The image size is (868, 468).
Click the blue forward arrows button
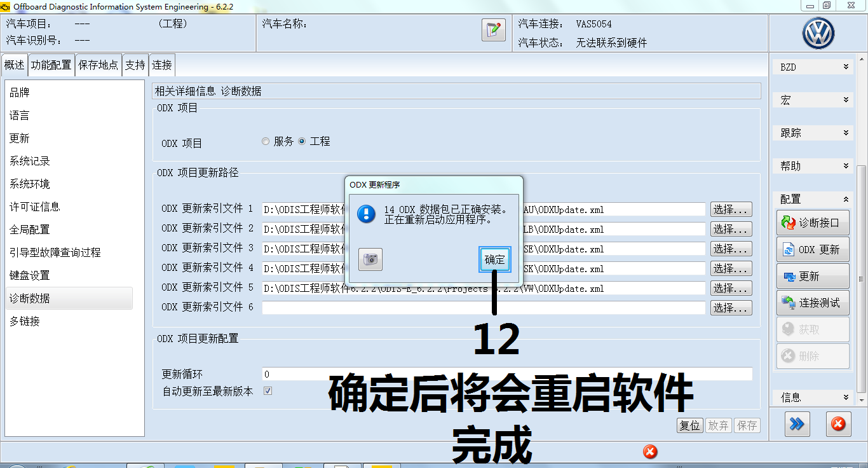coord(797,424)
